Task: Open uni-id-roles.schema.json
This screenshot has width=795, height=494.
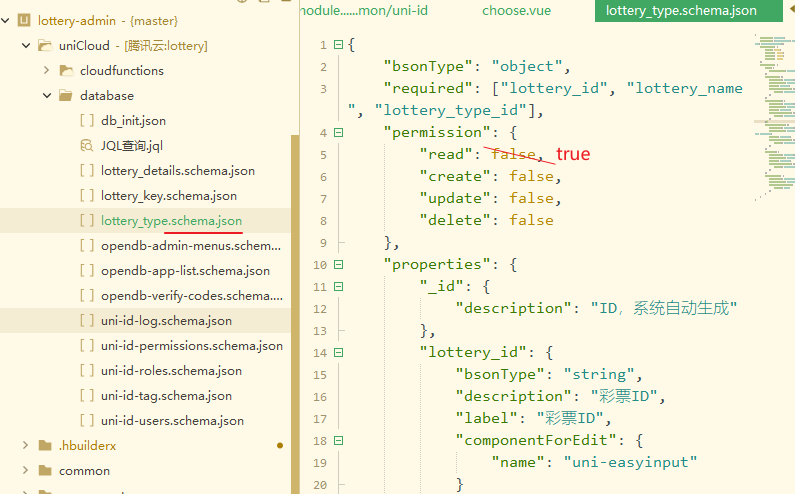Action: [171, 370]
